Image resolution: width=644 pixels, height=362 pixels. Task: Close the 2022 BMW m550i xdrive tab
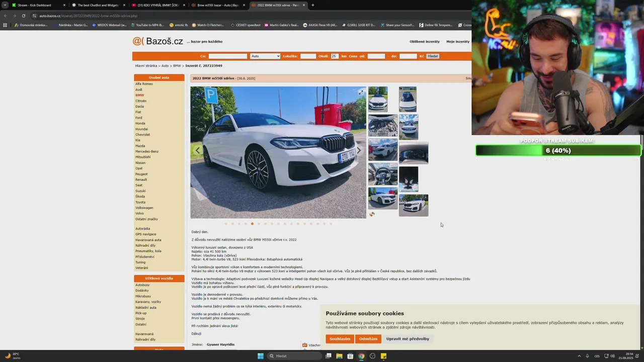point(303,5)
